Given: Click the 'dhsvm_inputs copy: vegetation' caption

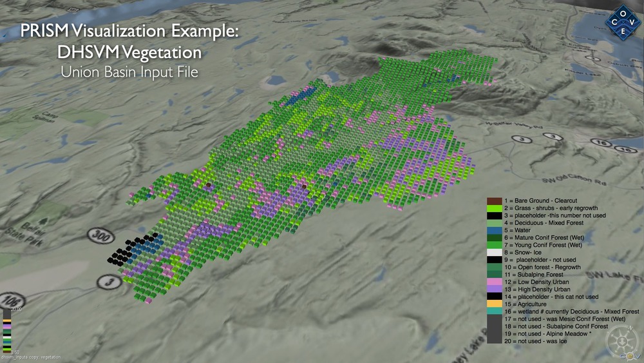Looking at the screenshot, I should click(31, 357).
